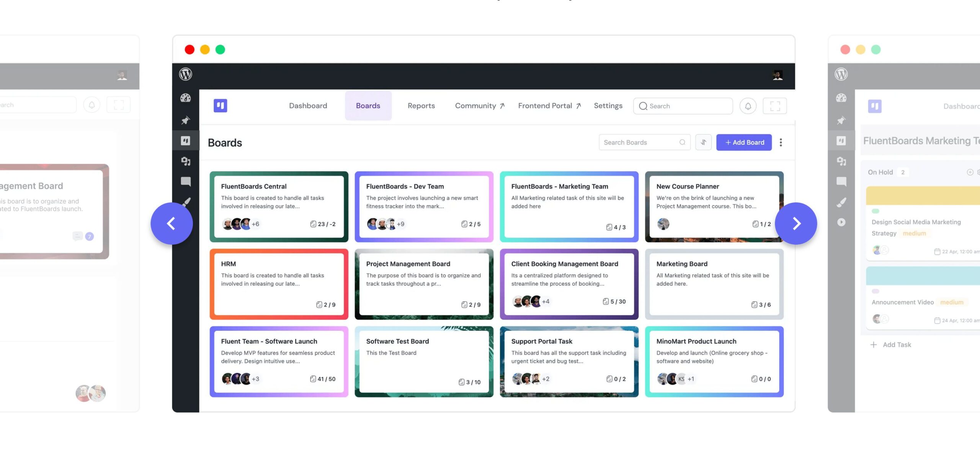Open the media icon in the left sidebar
This screenshot has width=980, height=449.
point(186,161)
